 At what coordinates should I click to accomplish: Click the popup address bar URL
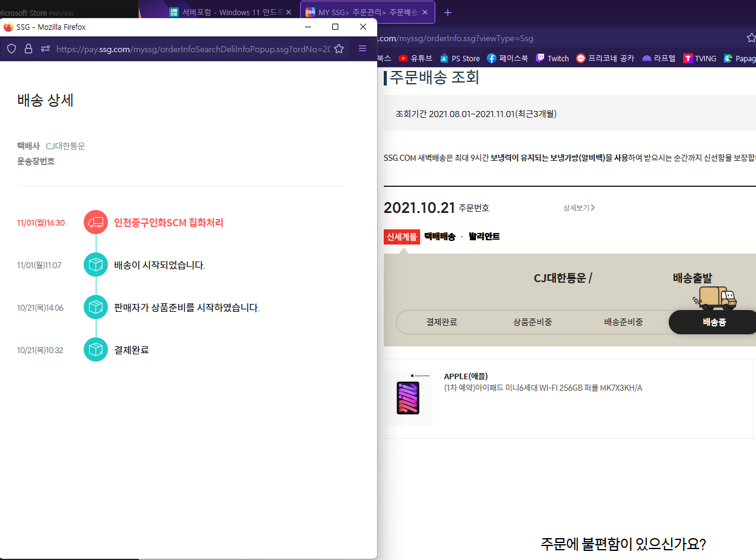pos(193,49)
